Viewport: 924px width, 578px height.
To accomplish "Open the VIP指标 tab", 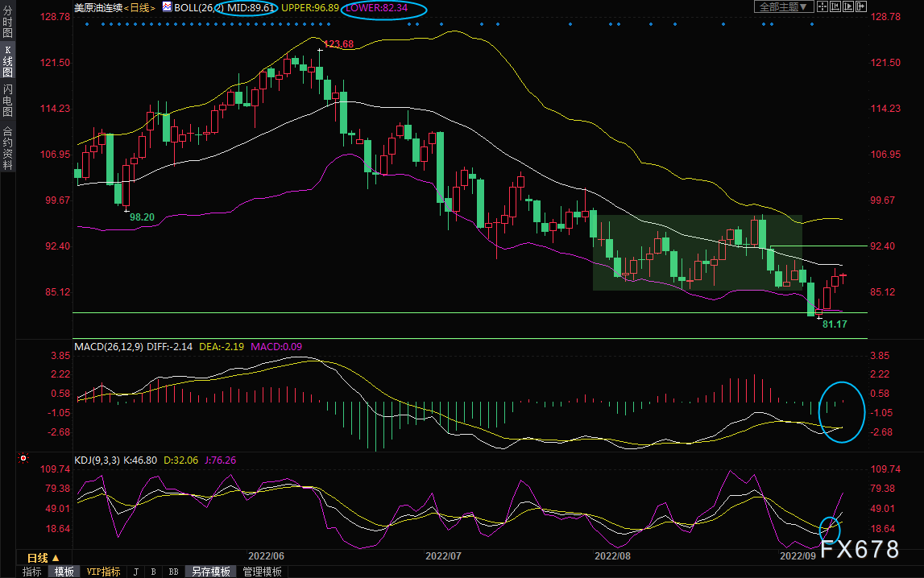I will coord(103,572).
